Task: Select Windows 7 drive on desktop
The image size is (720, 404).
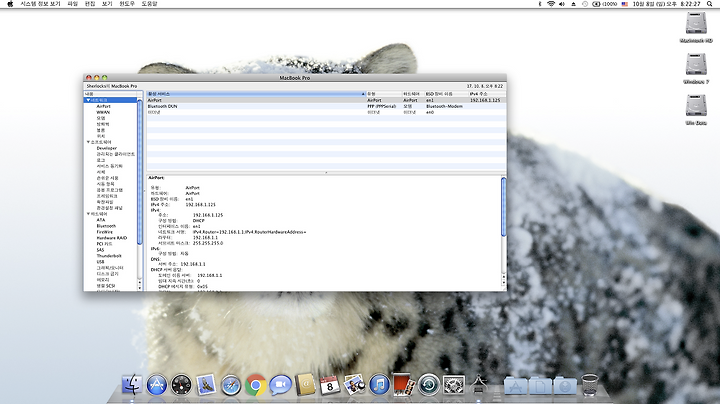Action: (x=696, y=68)
